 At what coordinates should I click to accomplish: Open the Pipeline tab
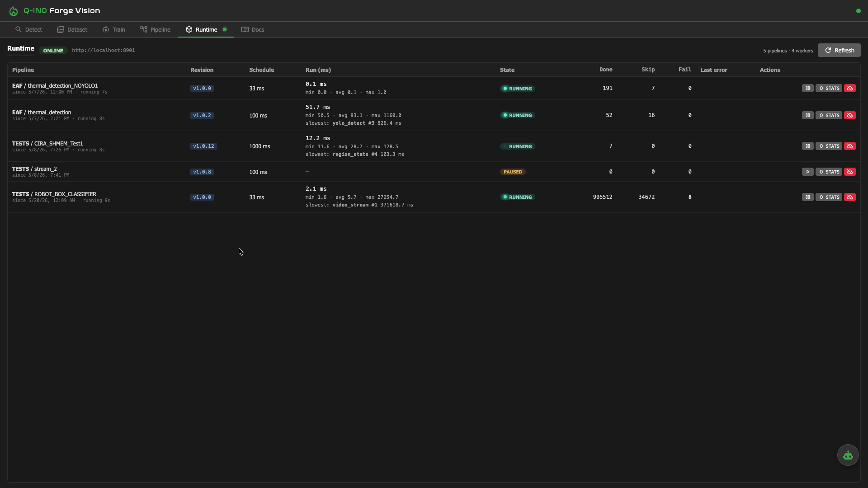156,29
